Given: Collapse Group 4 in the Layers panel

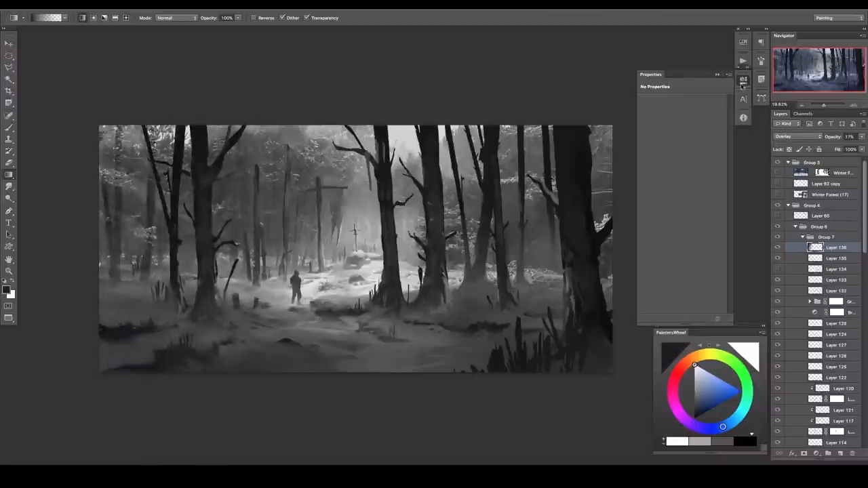Looking at the screenshot, I should coord(788,205).
